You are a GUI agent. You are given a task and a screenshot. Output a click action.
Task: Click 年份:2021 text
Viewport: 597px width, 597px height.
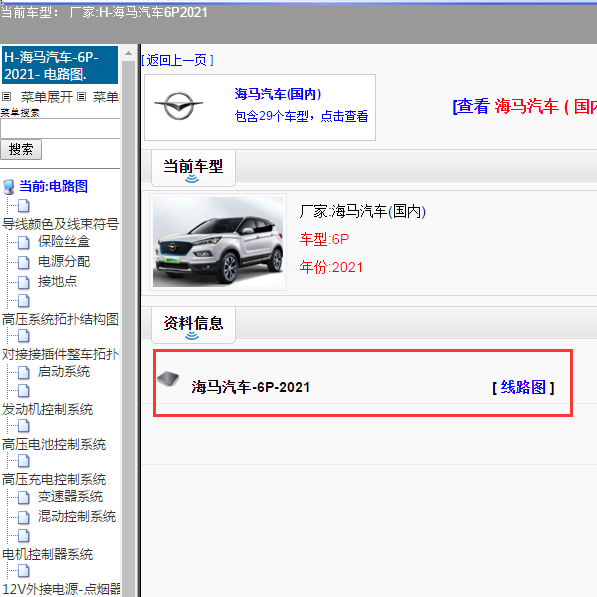(331, 267)
